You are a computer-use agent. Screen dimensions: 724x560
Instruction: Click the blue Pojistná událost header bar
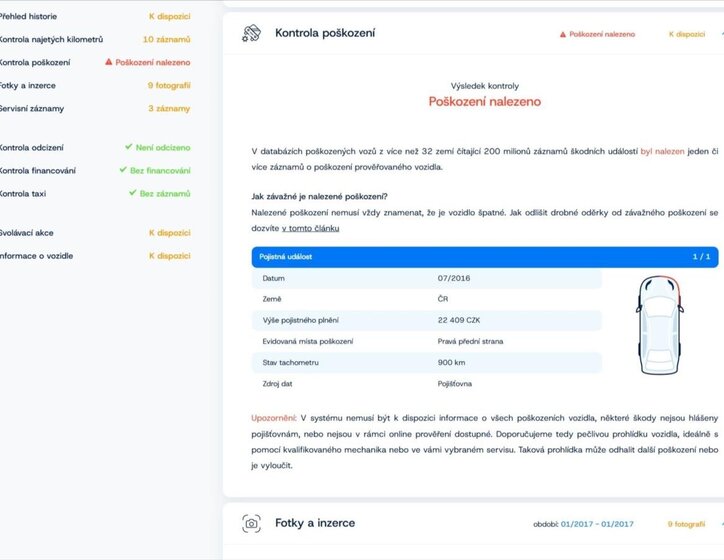pos(484,257)
